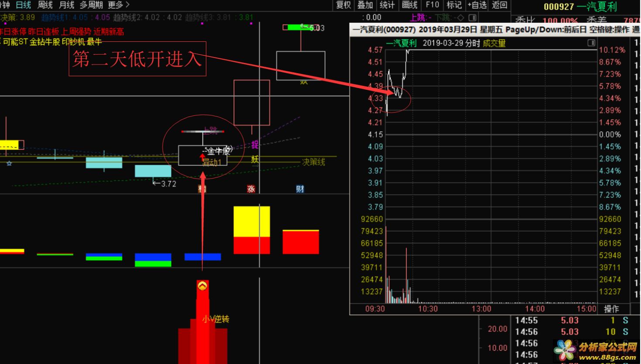The width and height of the screenshot is (641, 364).
Task: Open the F10 company info
Action: click(x=432, y=5)
